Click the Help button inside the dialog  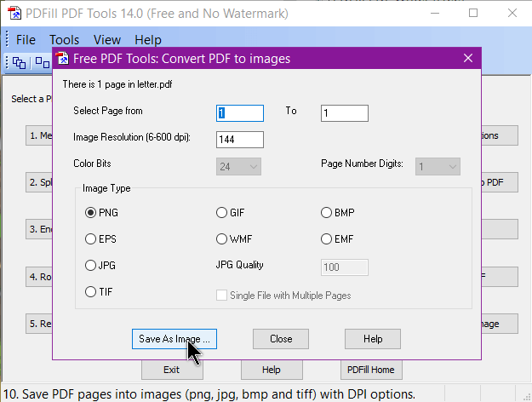pyautogui.click(x=373, y=339)
